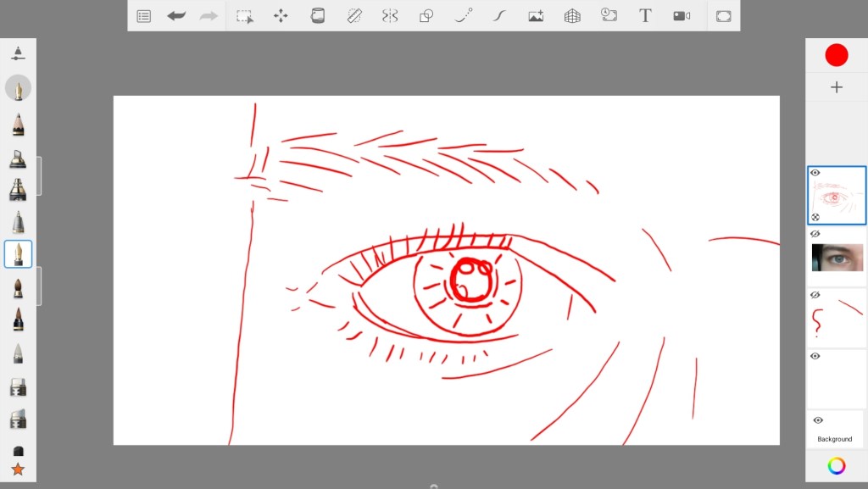Open the brush library star icon
Viewport: 868px width, 489px height.
[18, 469]
